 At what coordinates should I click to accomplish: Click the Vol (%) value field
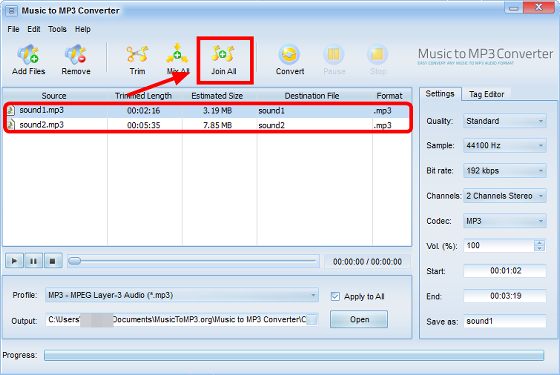tap(499, 246)
